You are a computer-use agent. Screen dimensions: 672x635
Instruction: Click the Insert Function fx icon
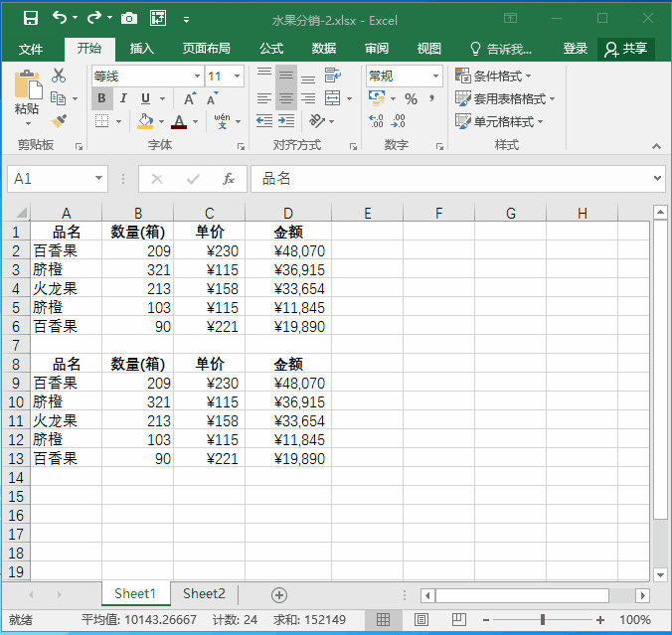(228, 179)
